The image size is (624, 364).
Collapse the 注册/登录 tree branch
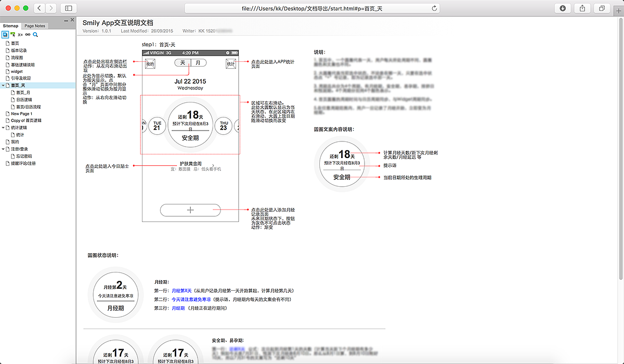point(4,148)
